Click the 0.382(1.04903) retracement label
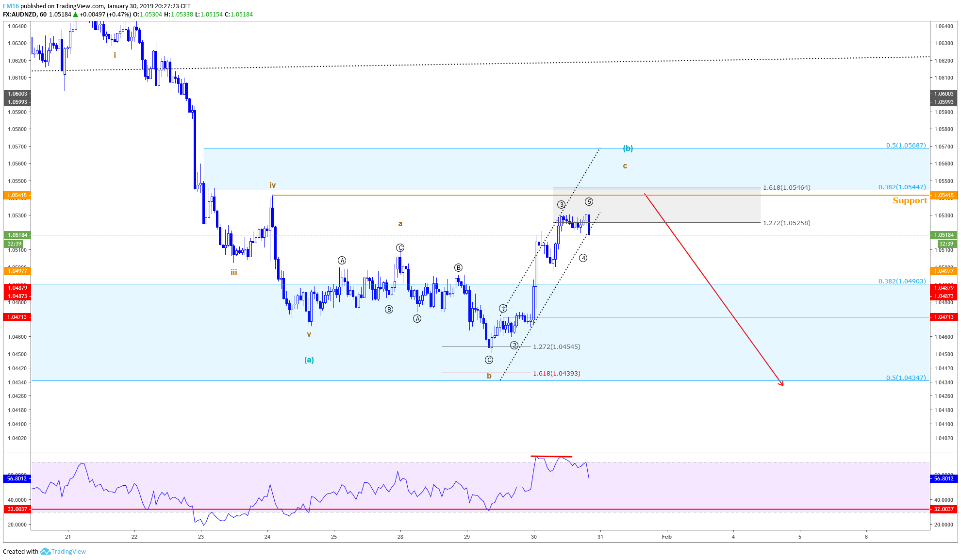The image size is (961, 560). tap(902, 281)
